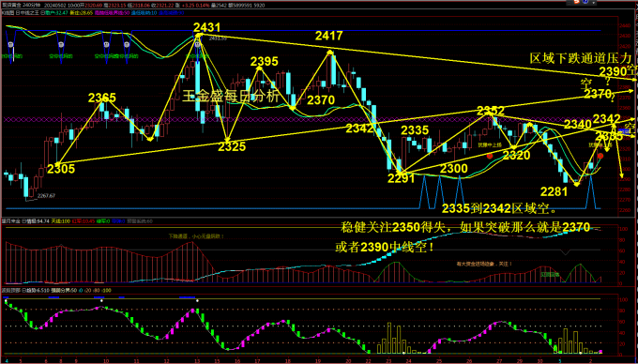Screen dimensions: 638x364
Task: Click the yellow 天线:100 indicator label
Action: pos(59,221)
